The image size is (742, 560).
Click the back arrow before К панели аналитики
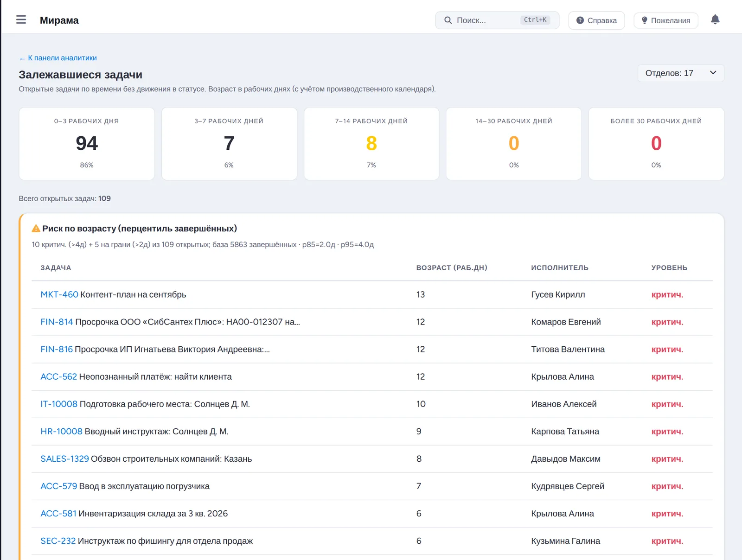22,58
